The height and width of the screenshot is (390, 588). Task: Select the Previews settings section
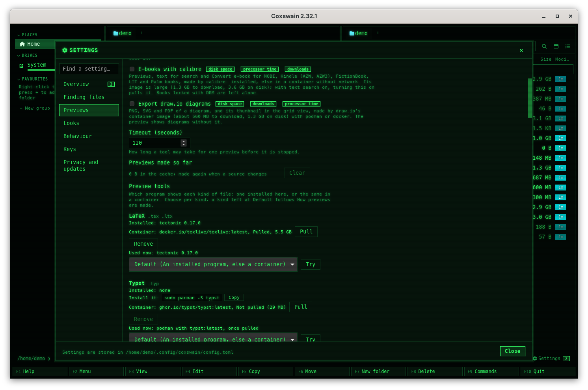[89, 110]
